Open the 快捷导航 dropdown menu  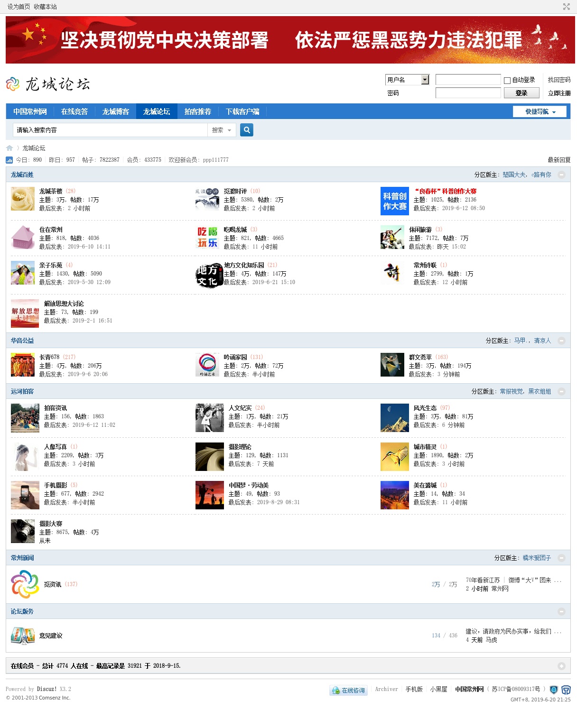point(540,111)
